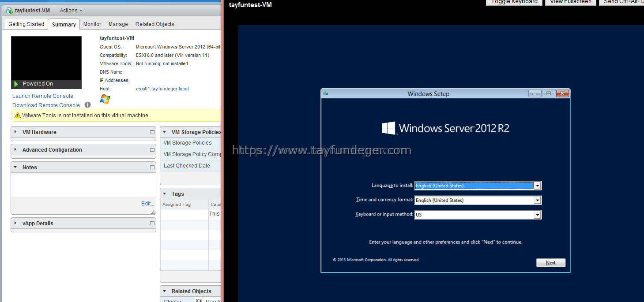Click the tayfuntest-VM virtual machine icon
The image size is (644, 302).
[9, 11]
